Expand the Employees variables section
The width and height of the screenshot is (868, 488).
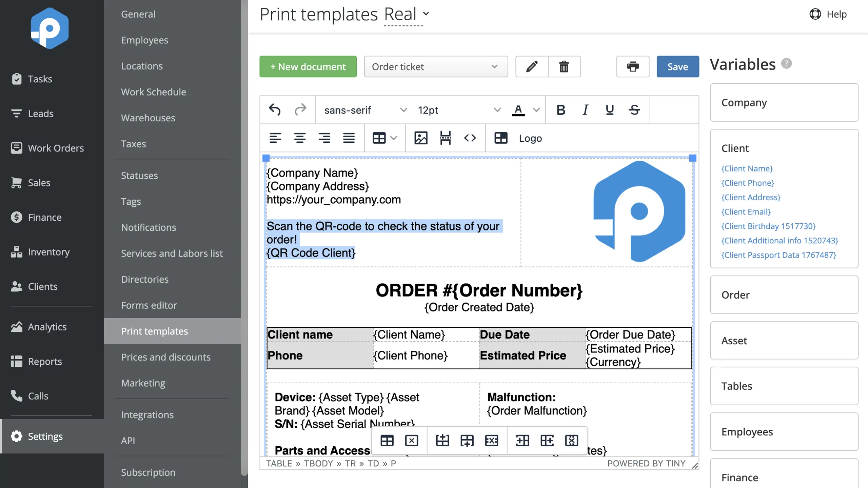[784, 432]
